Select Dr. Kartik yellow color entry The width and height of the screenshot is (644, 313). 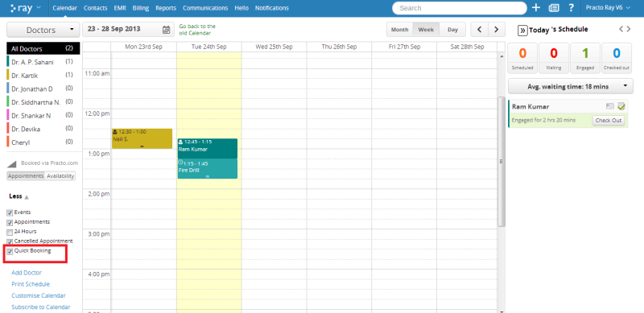pos(43,75)
